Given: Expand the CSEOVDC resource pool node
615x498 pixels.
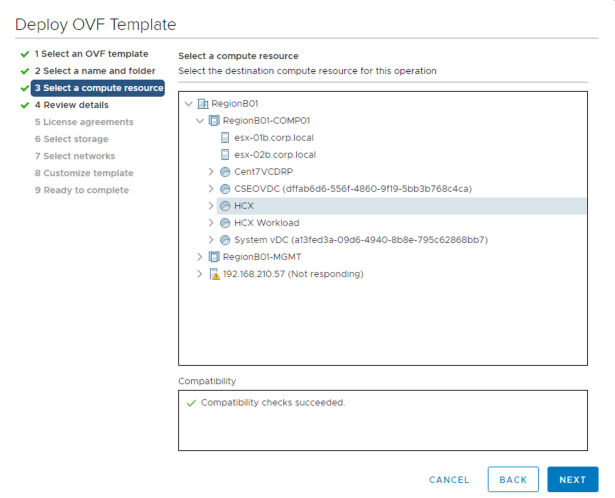Looking at the screenshot, I should [211, 188].
